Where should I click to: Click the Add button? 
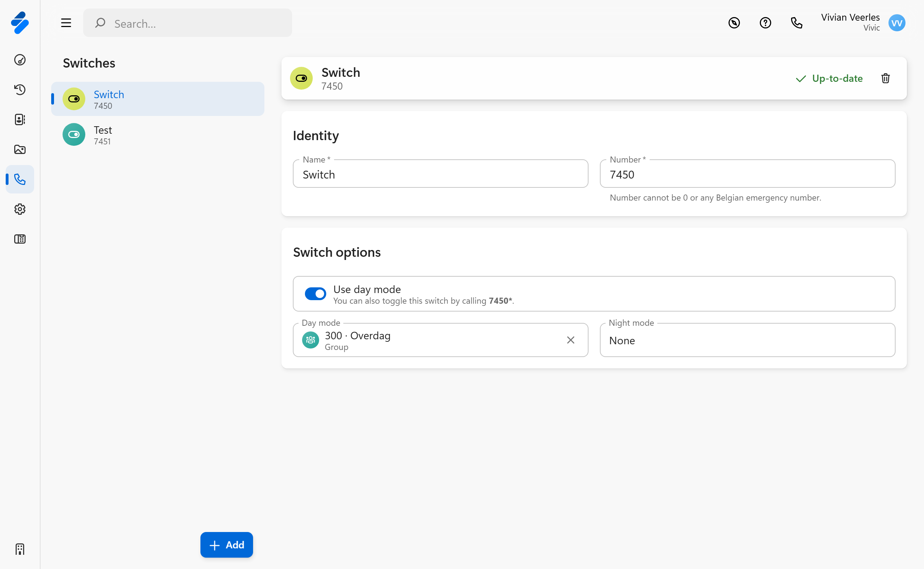[x=226, y=544]
